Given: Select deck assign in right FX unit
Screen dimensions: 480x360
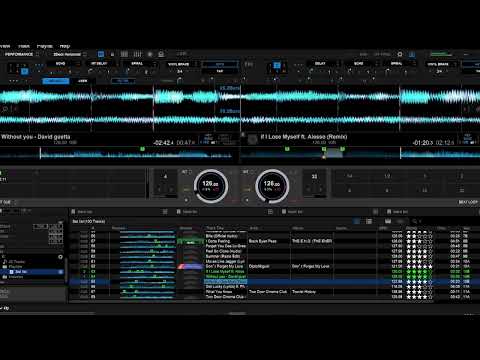Looking at the screenshot, I should click(277, 65).
